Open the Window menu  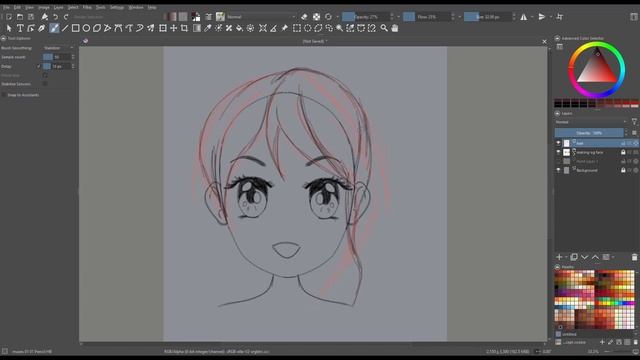tap(136, 7)
